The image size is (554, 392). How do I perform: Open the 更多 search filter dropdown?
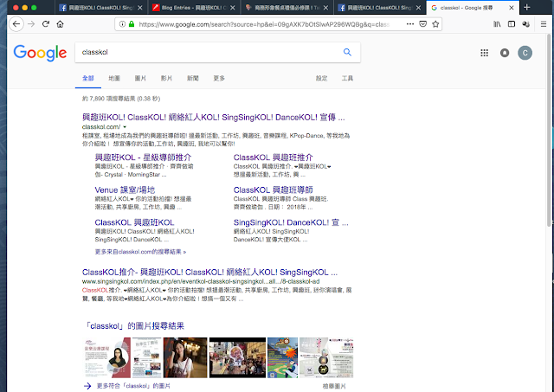pyautogui.click(x=219, y=79)
